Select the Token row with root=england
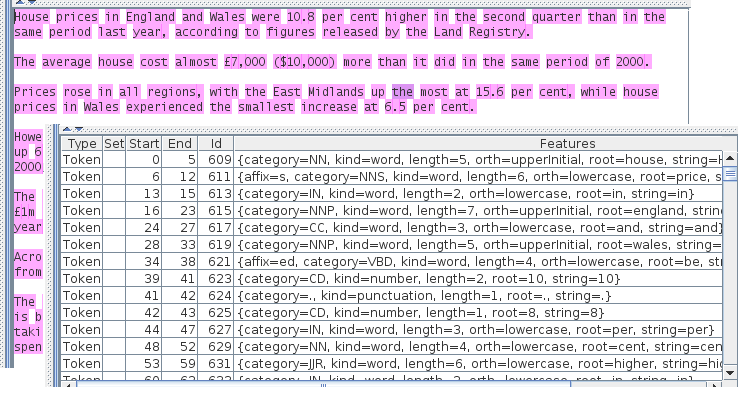Screen dimensions: 750x393 392,210
